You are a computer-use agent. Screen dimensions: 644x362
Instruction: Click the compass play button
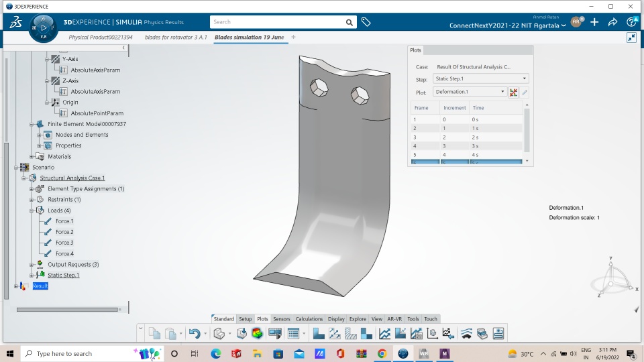(43, 28)
